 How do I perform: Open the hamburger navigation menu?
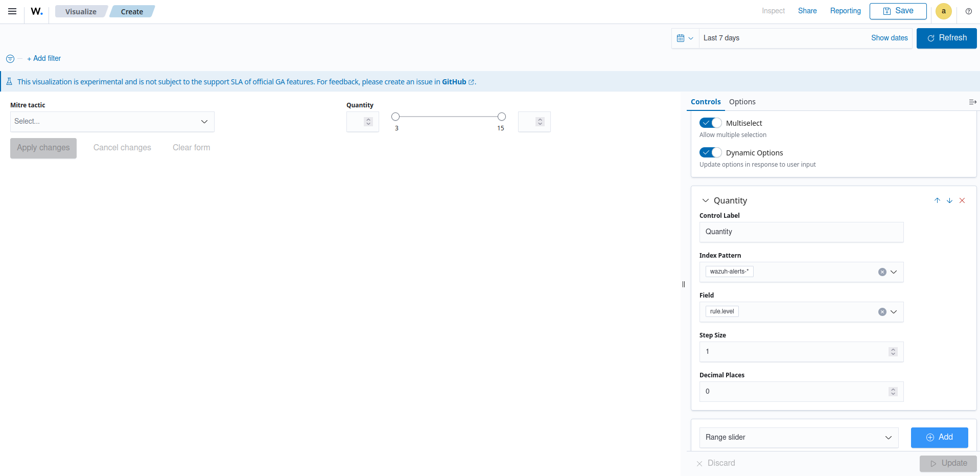pyautogui.click(x=12, y=11)
